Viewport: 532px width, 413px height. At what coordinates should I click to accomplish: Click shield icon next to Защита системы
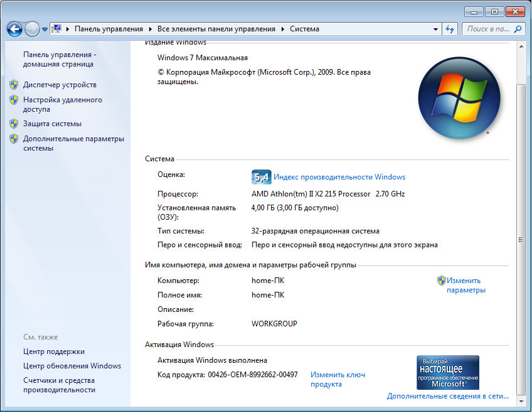pyautogui.click(x=14, y=124)
